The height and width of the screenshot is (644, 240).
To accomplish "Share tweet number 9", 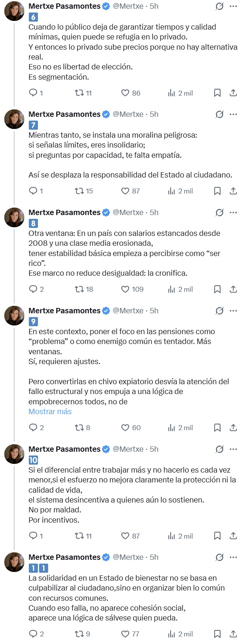I will click(x=233, y=427).
